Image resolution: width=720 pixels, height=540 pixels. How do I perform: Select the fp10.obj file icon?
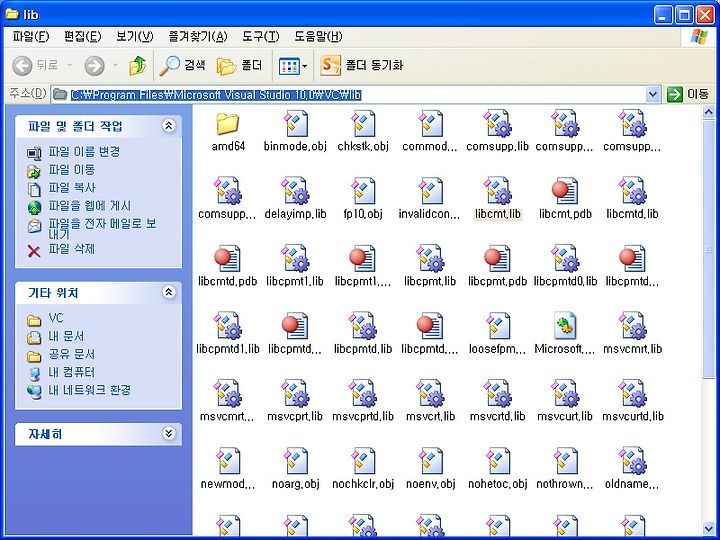(363, 191)
